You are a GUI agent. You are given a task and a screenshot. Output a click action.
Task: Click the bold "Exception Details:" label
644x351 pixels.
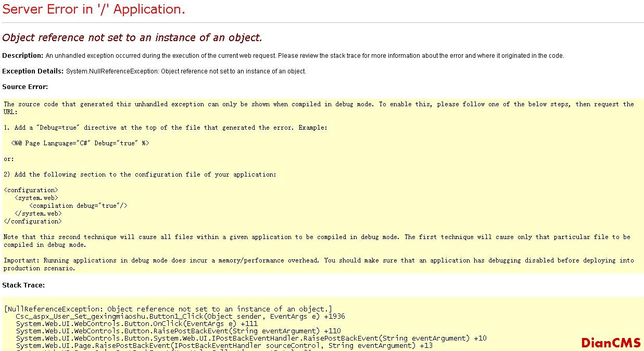click(x=33, y=71)
